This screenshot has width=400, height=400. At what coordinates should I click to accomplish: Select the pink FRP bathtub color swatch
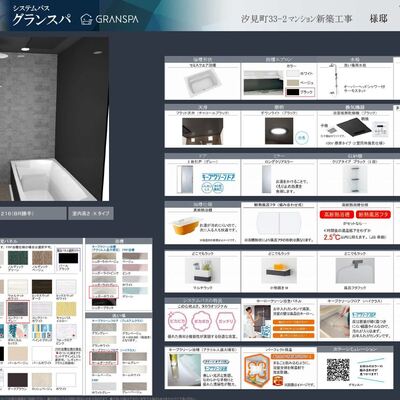point(135,268)
